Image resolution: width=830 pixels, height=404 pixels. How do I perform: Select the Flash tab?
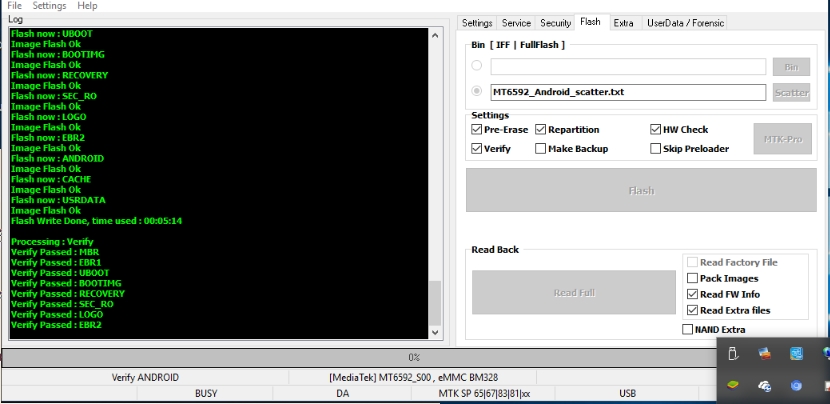590,22
